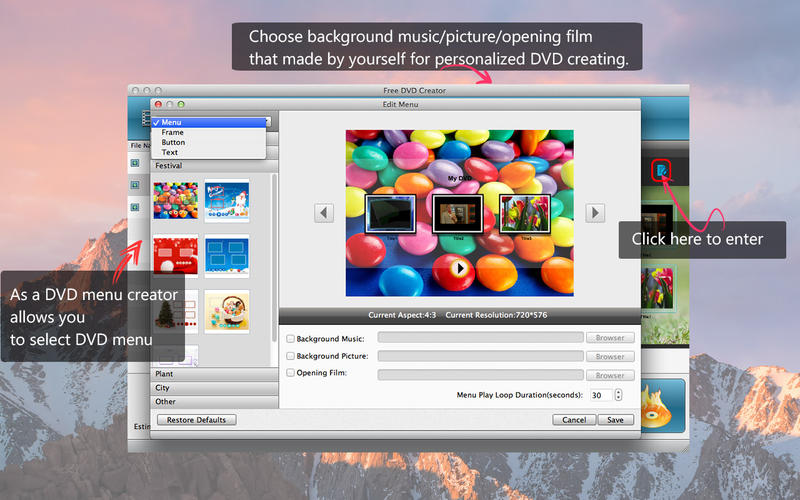Click the Save button
Viewport: 800px width, 500px height.
pos(615,419)
